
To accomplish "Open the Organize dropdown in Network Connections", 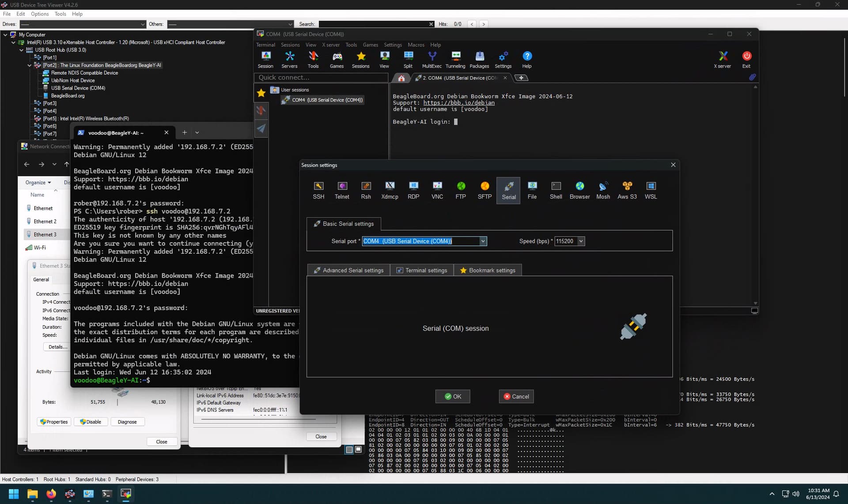I will pyautogui.click(x=38, y=182).
